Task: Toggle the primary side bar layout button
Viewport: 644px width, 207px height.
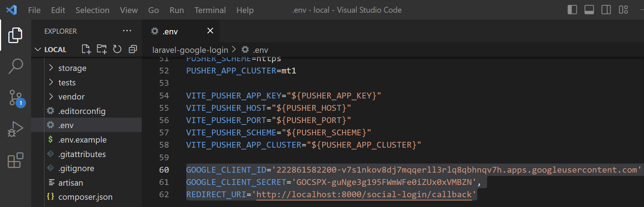Action: pyautogui.click(x=572, y=10)
